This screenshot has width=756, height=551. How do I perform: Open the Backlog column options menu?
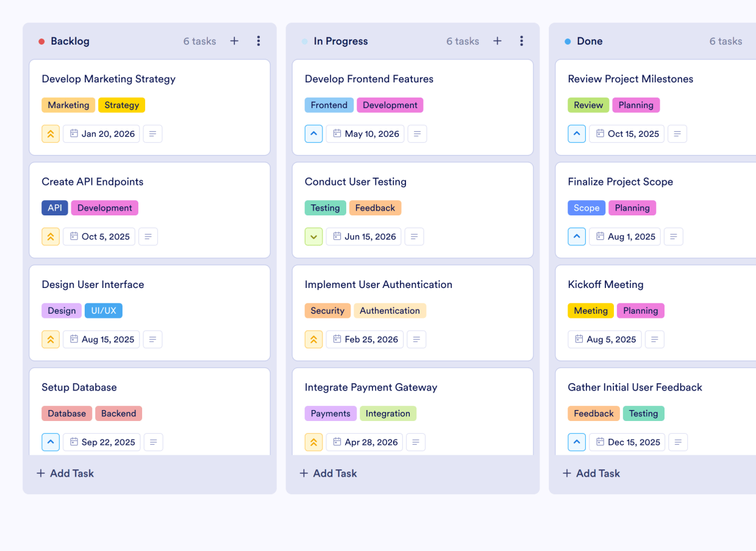pos(259,41)
